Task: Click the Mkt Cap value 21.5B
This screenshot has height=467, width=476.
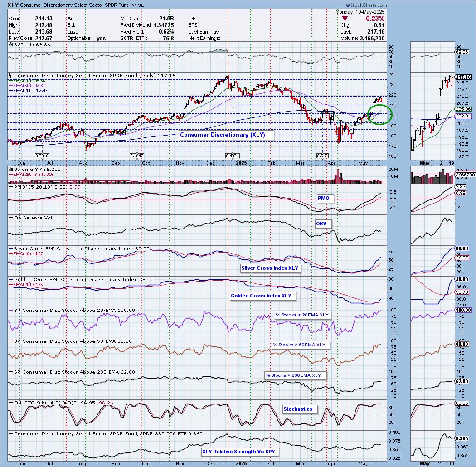Action: click(166, 19)
